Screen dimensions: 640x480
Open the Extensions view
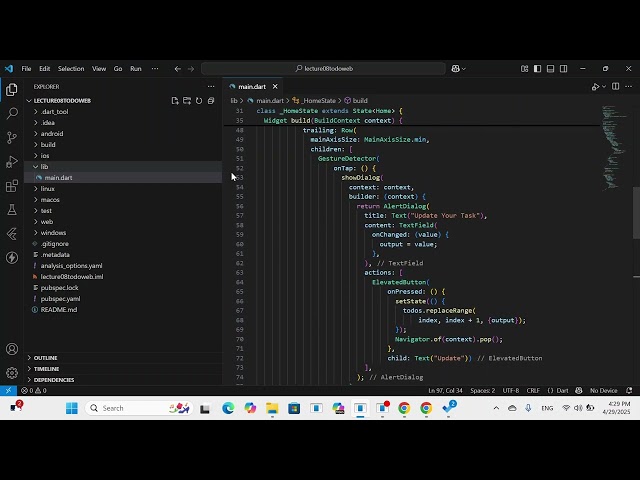(x=12, y=186)
